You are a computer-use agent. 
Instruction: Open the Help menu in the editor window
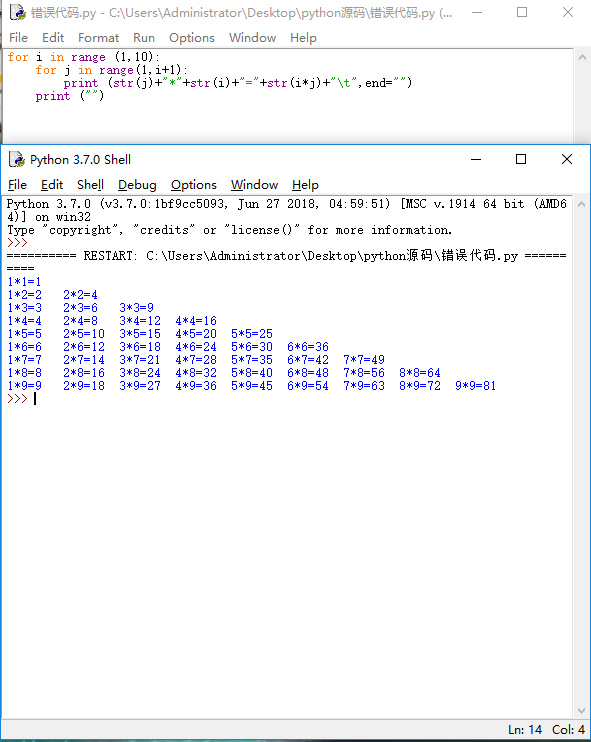[x=303, y=38]
